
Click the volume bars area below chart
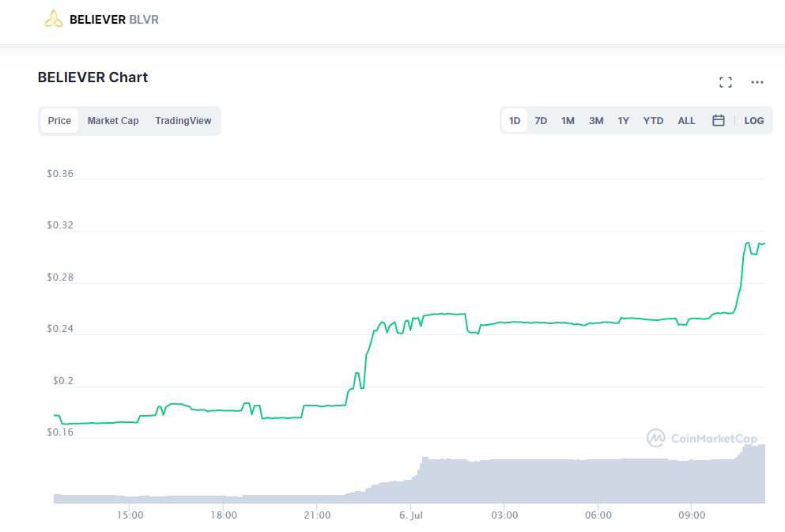409,474
